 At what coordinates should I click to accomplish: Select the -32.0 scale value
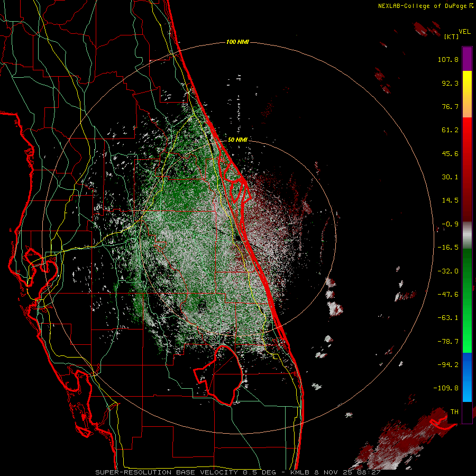(448, 271)
